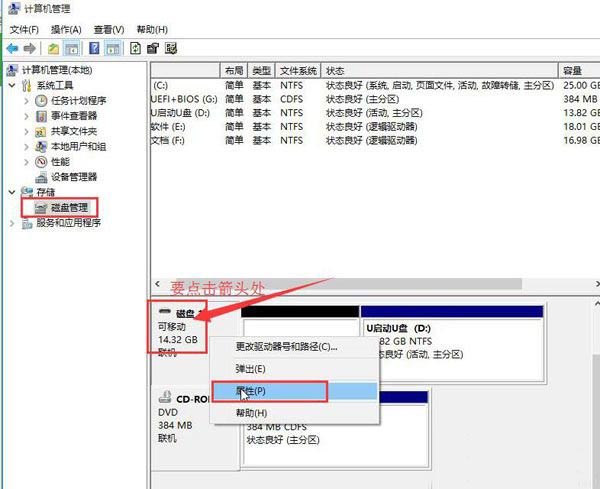Image resolution: width=600 pixels, height=489 pixels.
Task: Expand the 任务计划程序 node
Action: tap(26, 101)
